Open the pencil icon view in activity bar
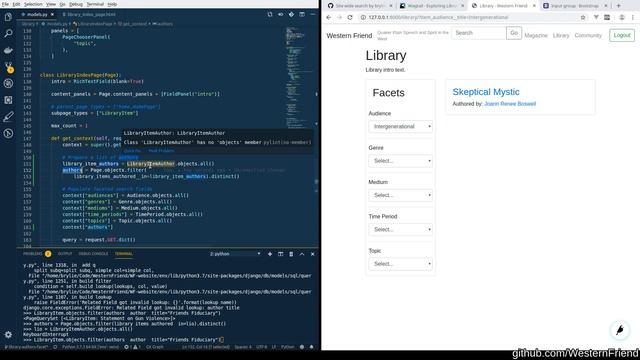The height and width of the screenshot is (360, 640). coord(8,117)
